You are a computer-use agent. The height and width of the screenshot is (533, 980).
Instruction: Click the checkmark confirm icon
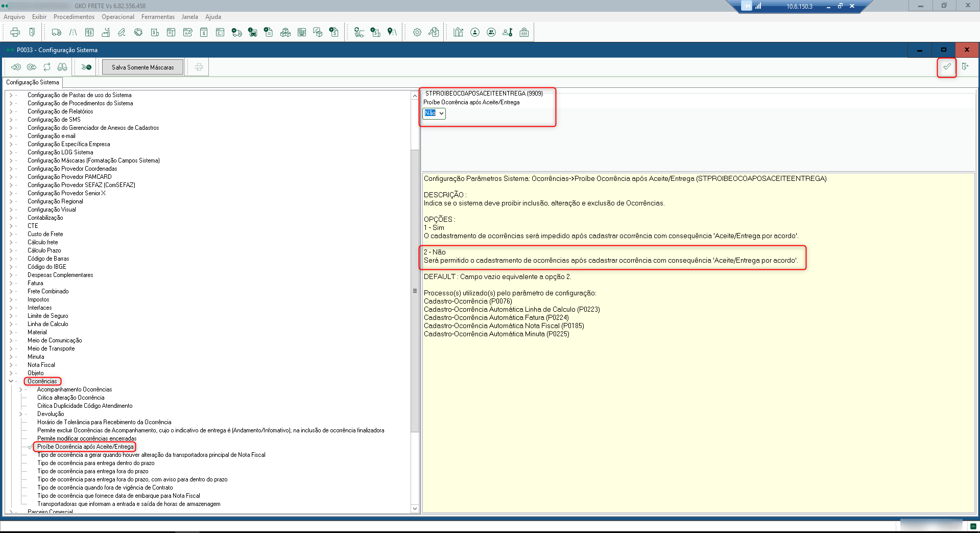pos(947,66)
